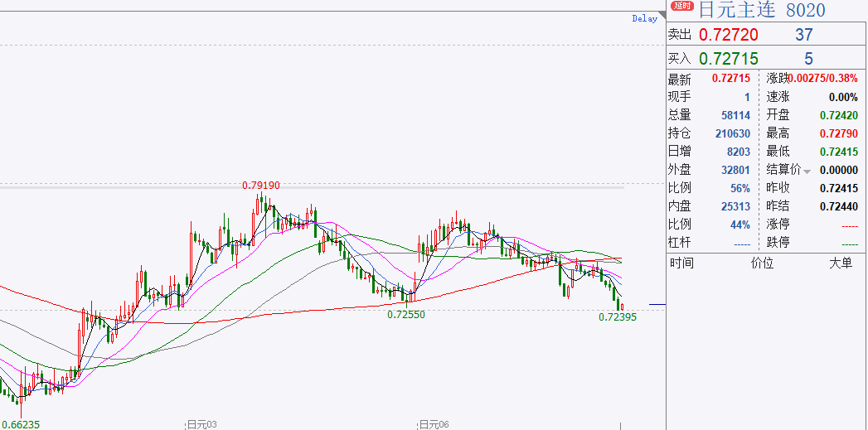
Task: Click the 杠杆 label
Action: click(680, 243)
